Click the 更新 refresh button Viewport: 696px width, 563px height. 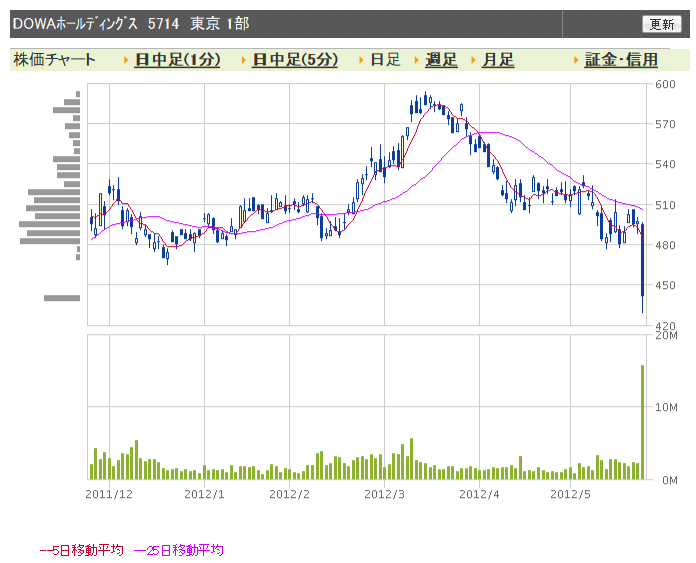661,24
